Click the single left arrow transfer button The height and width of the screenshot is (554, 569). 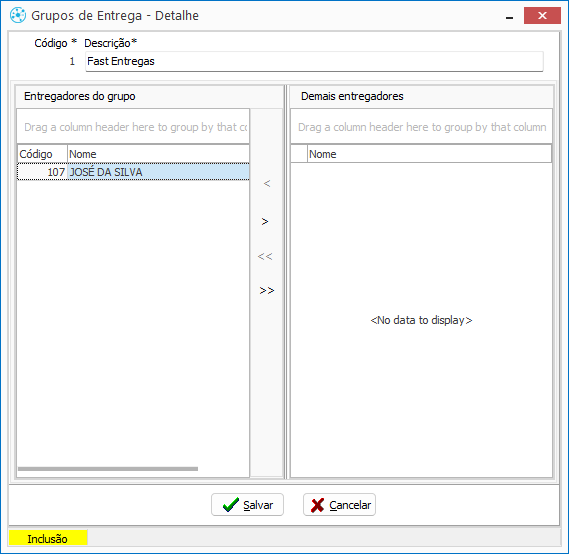[267, 184]
